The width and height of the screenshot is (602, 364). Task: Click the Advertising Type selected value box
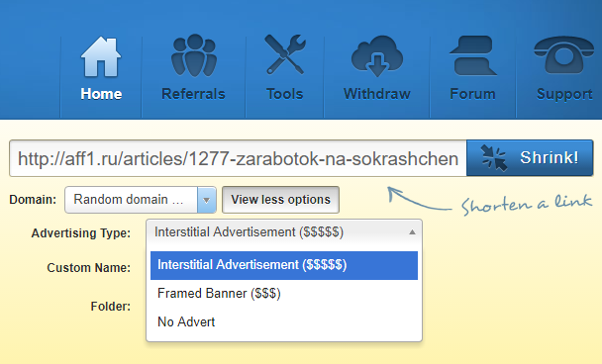pyautogui.click(x=284, y=232)
